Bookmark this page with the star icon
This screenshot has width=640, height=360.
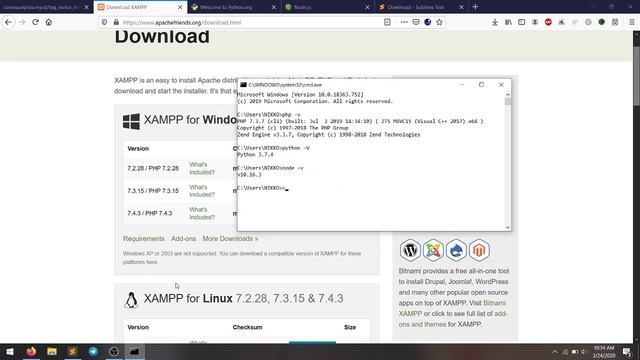click(x=439, y=22)
